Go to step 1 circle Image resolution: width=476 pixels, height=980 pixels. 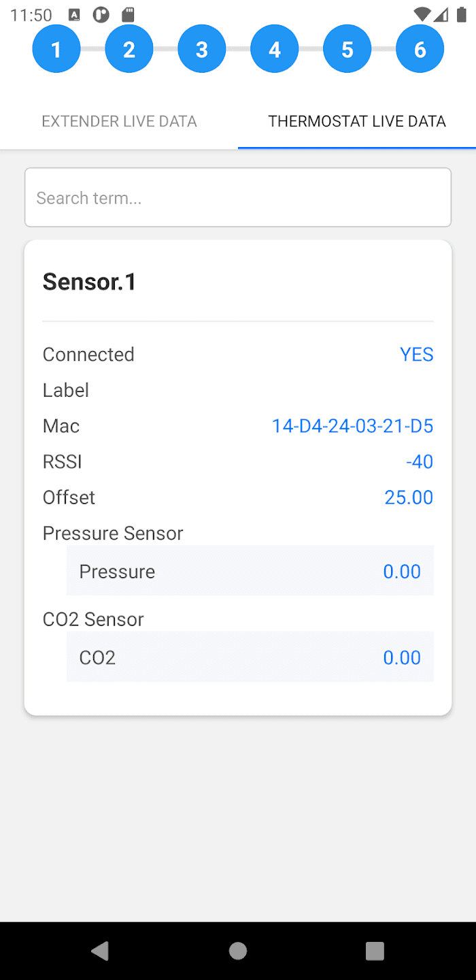(56, 49)
